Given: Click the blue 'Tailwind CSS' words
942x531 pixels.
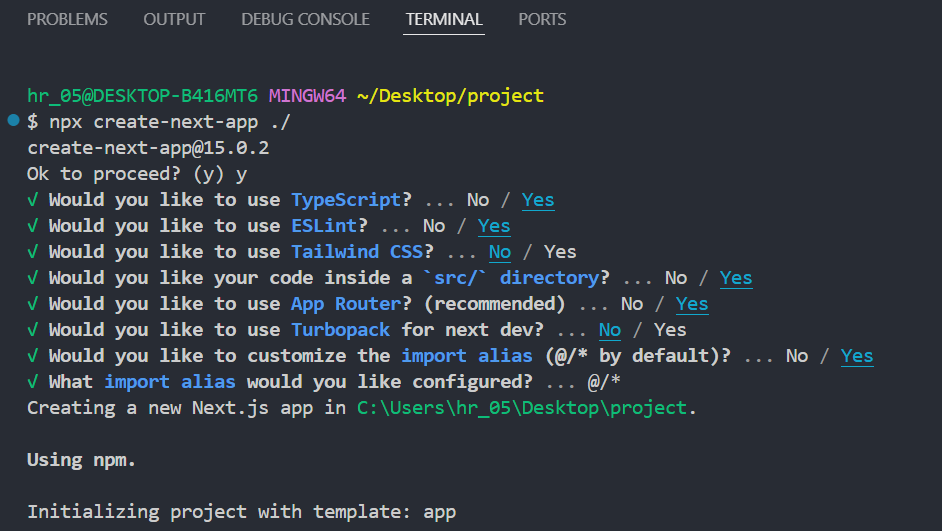Looking at the screenshot, I should [x=357, y=252].
